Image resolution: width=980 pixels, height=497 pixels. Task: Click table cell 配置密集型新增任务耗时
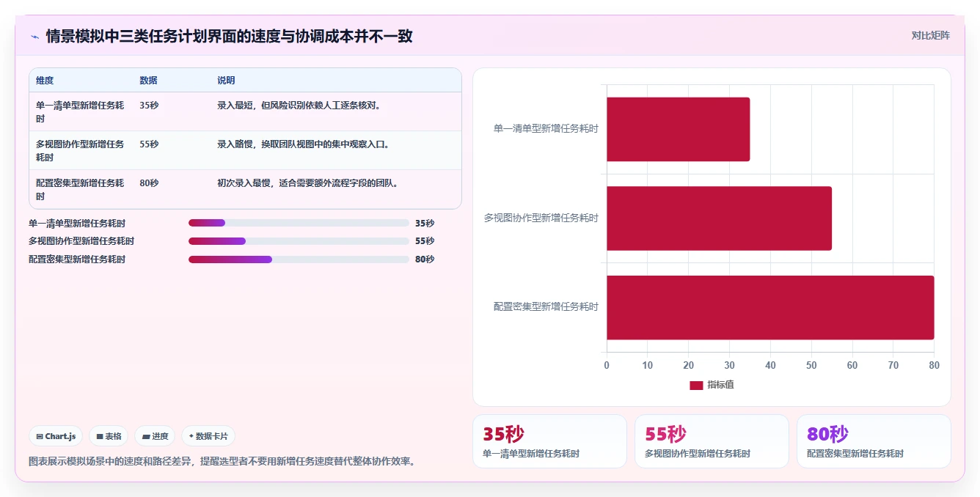[80, 189]
